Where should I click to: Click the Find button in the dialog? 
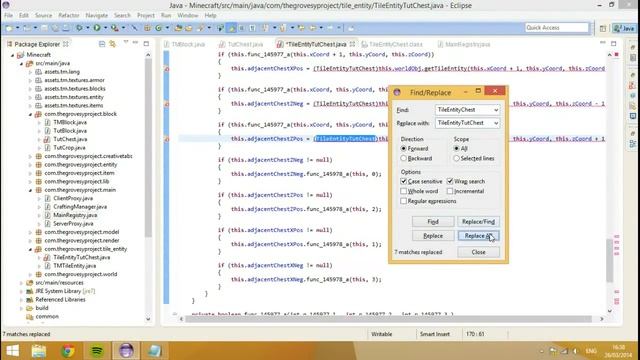433,222
